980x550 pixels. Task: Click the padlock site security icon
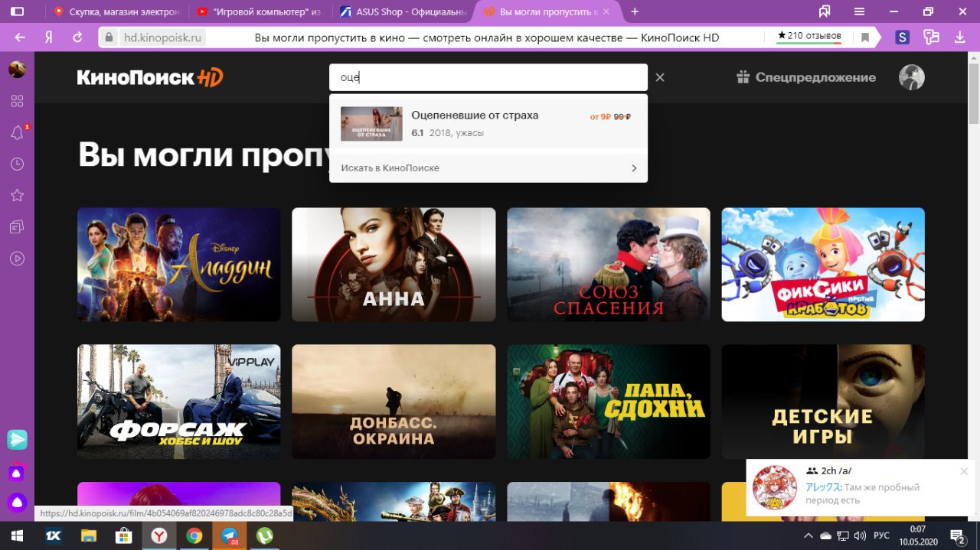[109, 37]
